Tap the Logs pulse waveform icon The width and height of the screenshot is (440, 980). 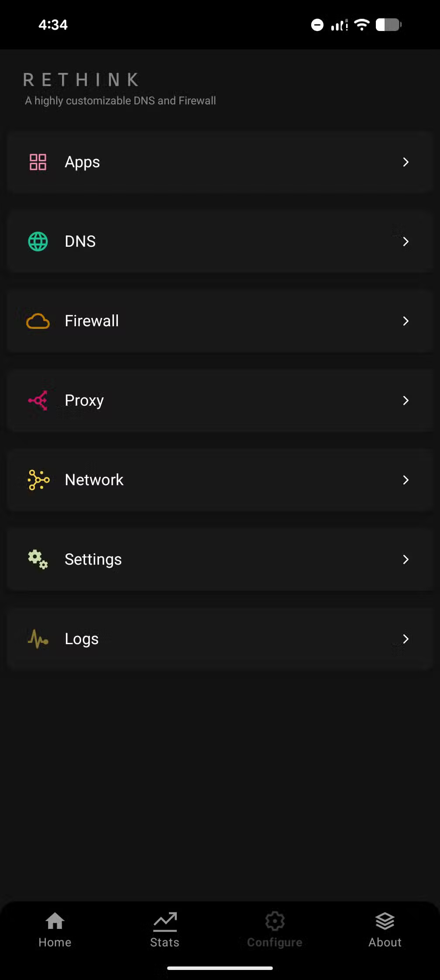[38, 639]
